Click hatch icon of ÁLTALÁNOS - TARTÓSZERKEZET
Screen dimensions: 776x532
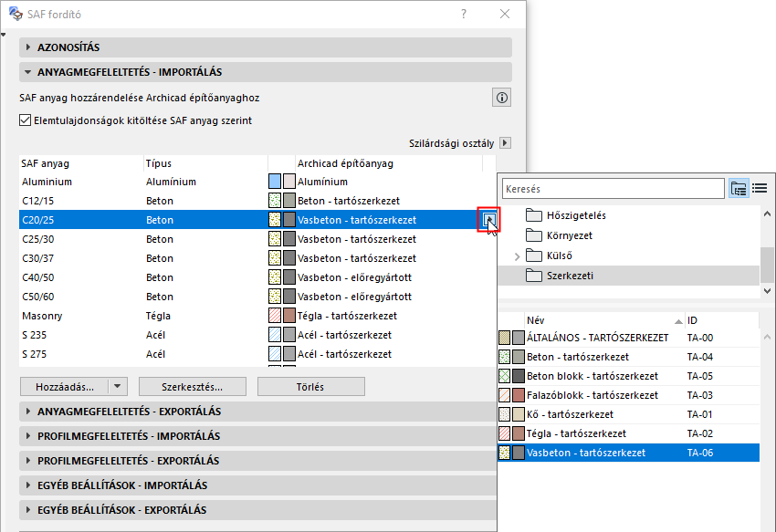(504, 338)
